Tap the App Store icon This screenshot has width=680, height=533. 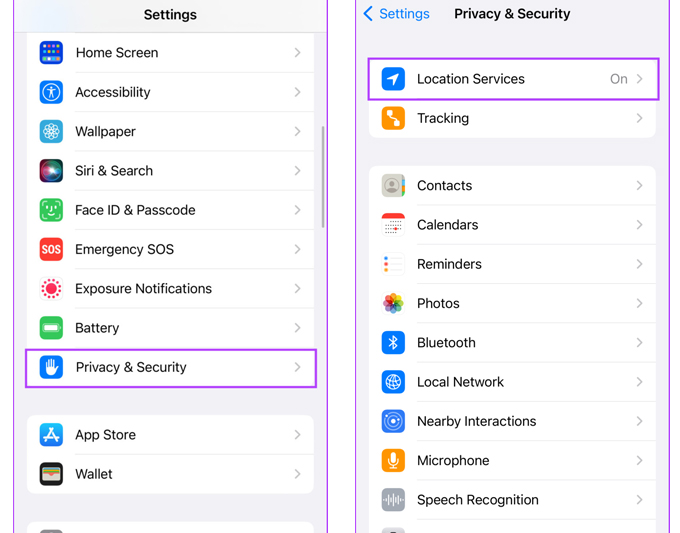pyautogui.click(x=51, y=435)
